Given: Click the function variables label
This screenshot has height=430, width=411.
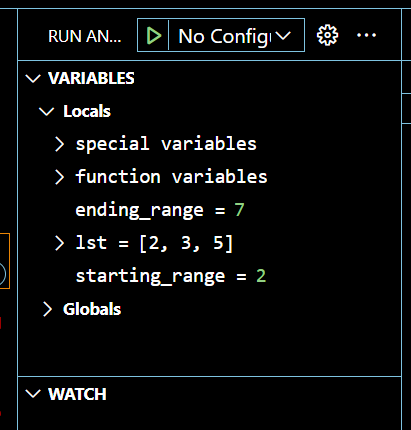Looking at the screenshot, I should (171, 177).
